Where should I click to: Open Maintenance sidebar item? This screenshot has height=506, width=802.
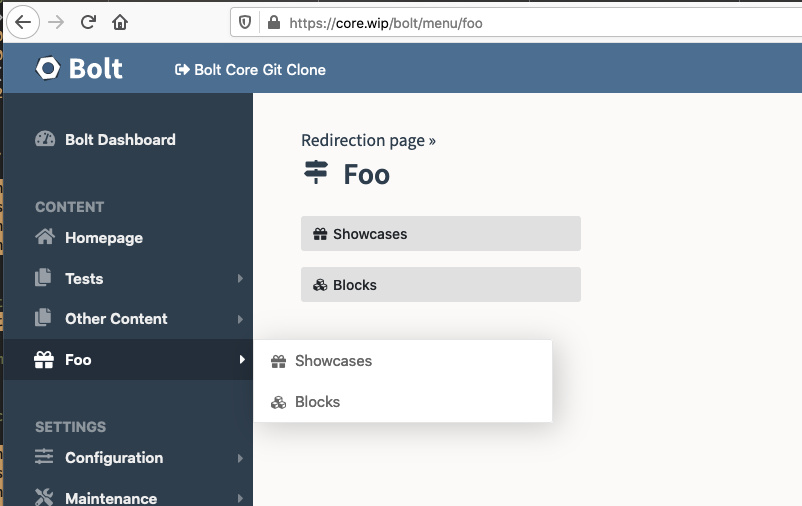(111, 498)
